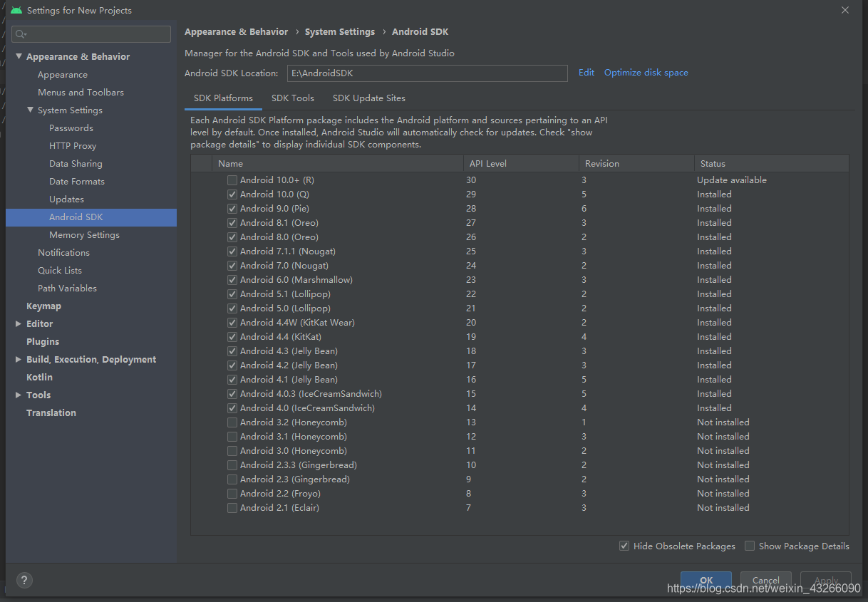868x602 pixels.
Task: Close the Settings for New Projects dialog
Action: point(845,10)
